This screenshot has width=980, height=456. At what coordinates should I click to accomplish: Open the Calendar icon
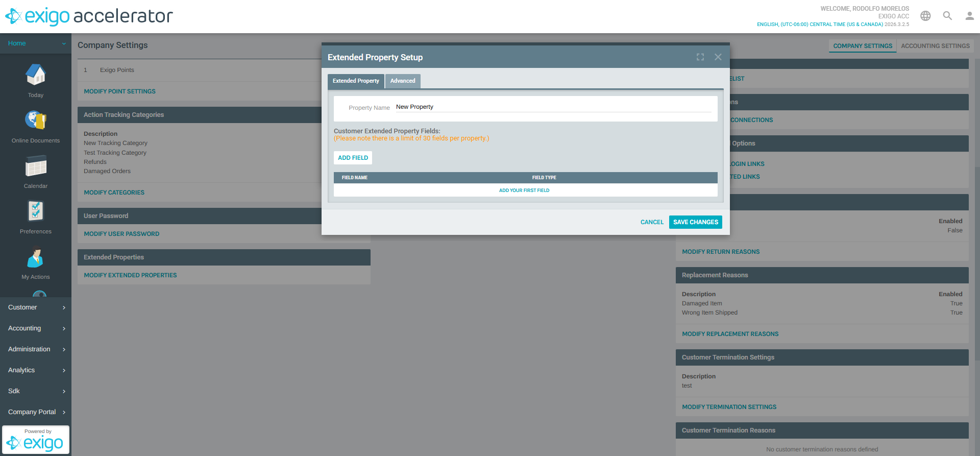click(x=36, y=166)
